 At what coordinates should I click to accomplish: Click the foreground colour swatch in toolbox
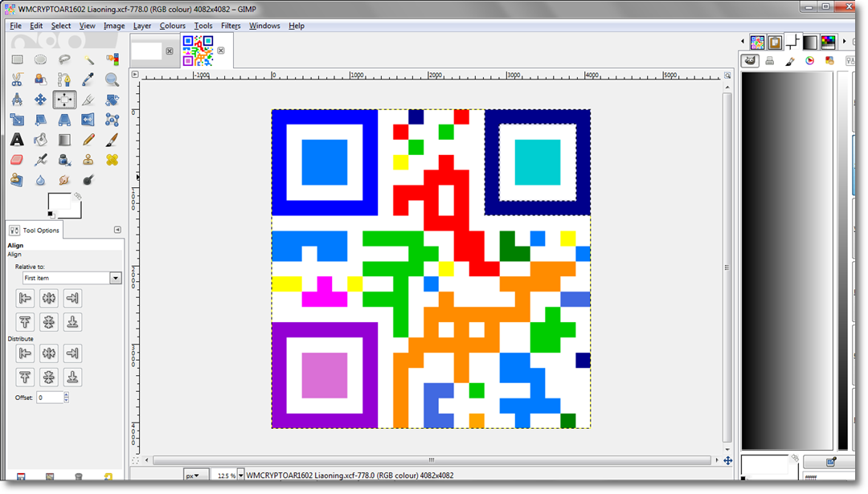(59, 202)
